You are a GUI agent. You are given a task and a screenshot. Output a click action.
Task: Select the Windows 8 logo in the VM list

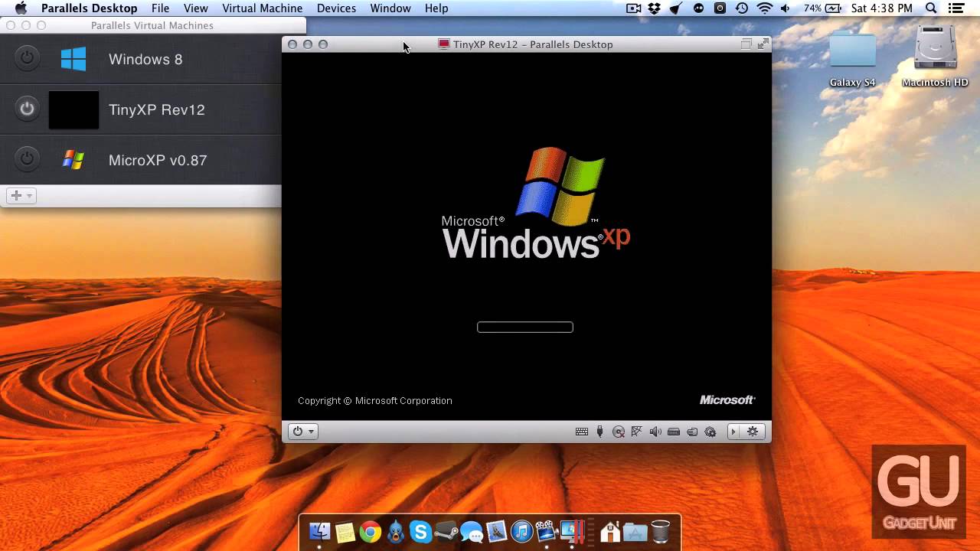(x=73, y=59)
